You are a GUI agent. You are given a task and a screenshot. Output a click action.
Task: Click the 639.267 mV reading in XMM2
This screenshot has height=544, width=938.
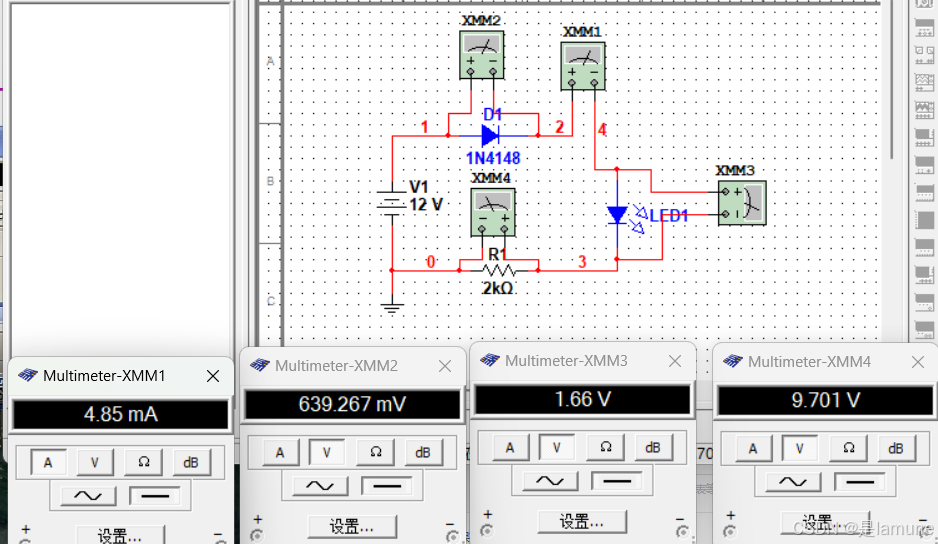(352, 404)
